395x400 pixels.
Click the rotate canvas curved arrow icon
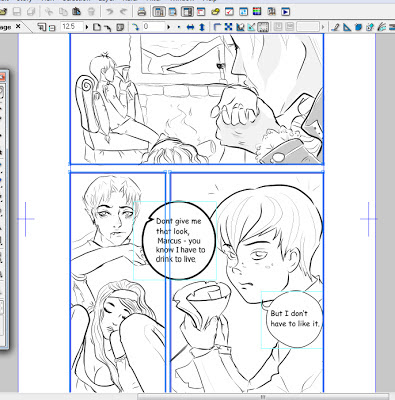pyautogui.click(x=135, y=27)
